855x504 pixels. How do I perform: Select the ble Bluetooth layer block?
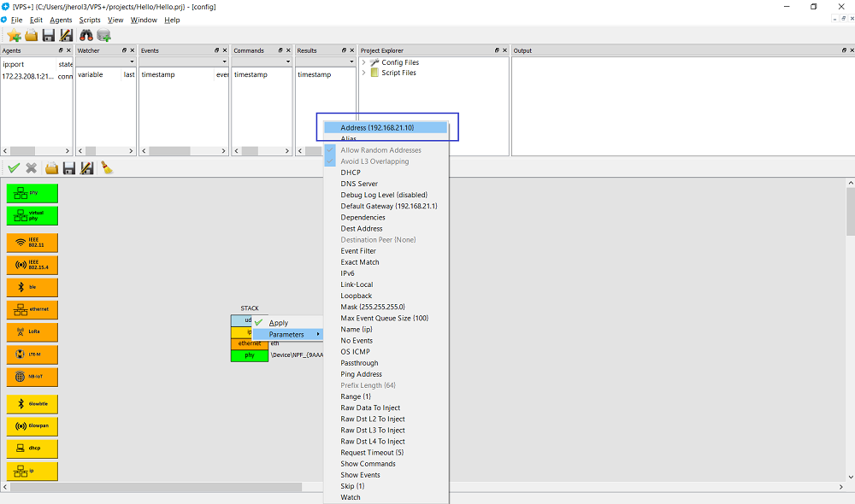pyautogui.click(x=32, y=287)
